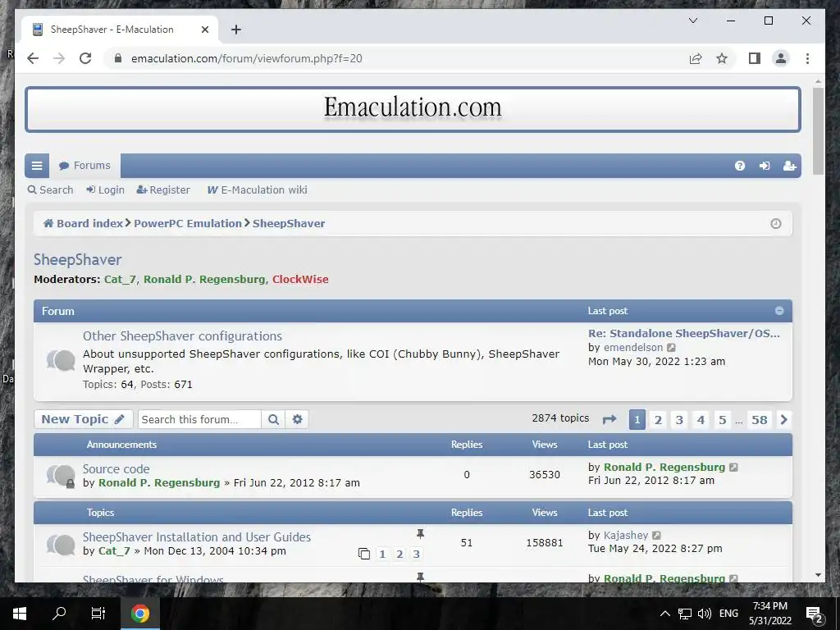Open moderator Cat_7 profile
Image resolution: width=840 pixels, height=630 pixels.
[120, 279]
